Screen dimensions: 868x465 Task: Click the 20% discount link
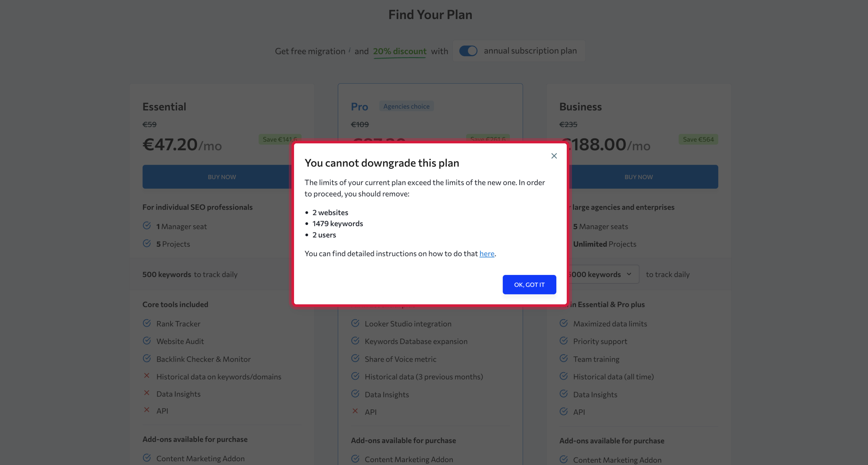pos(400,51)
